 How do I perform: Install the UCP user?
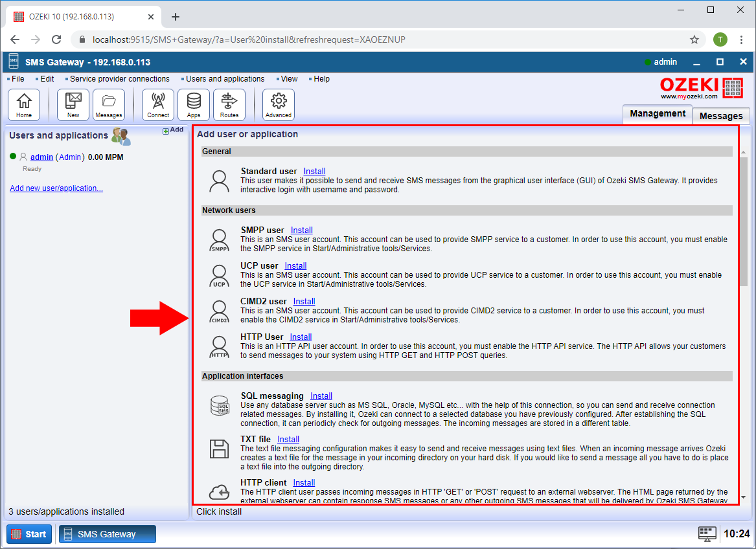point(295,266)
